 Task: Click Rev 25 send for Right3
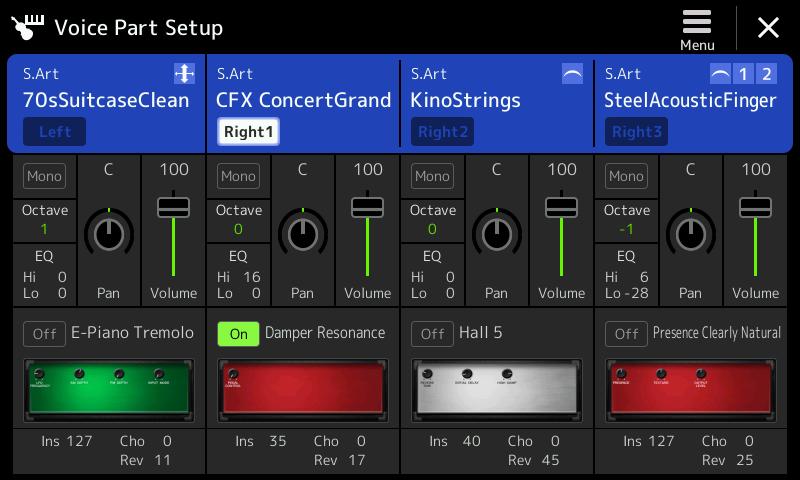coord(727,460)
